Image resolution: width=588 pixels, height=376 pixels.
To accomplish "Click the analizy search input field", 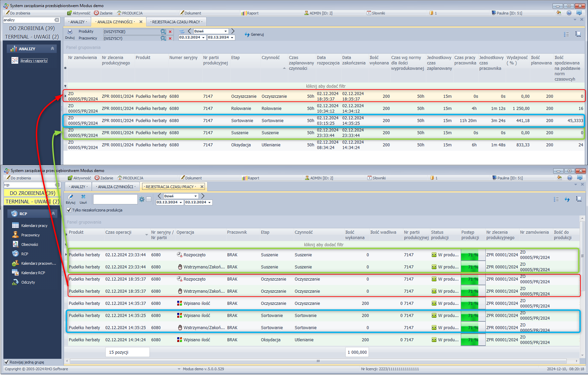I will point(28,20).
